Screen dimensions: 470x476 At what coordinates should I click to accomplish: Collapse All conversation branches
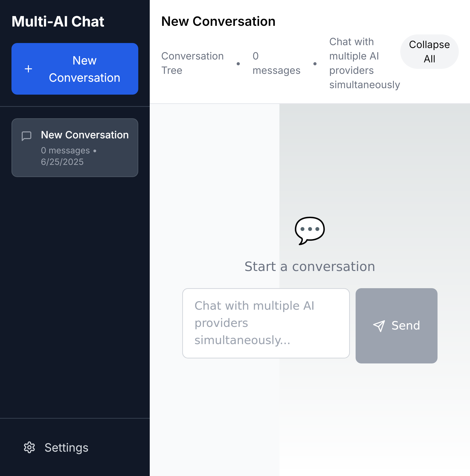(x=429, y=51)
